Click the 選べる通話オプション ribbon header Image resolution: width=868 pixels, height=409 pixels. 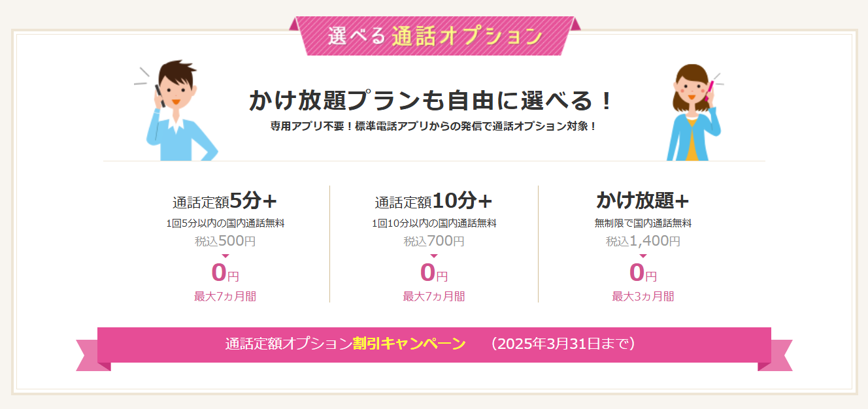pos(435,36)
